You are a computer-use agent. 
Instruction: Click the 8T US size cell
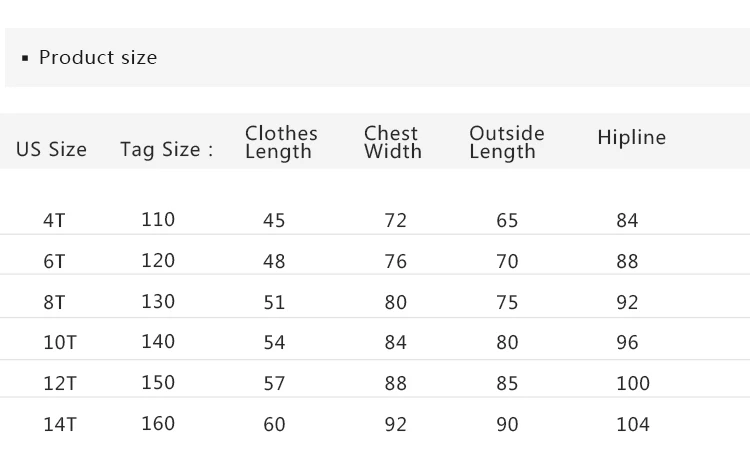pos(54,302)
